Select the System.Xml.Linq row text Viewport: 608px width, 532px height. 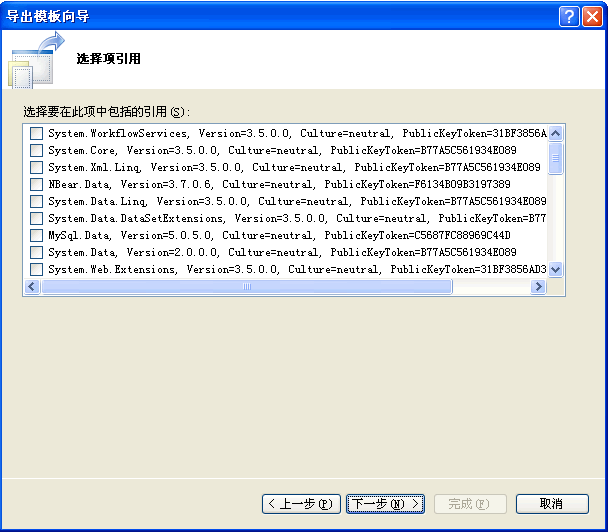click(294, 168)
